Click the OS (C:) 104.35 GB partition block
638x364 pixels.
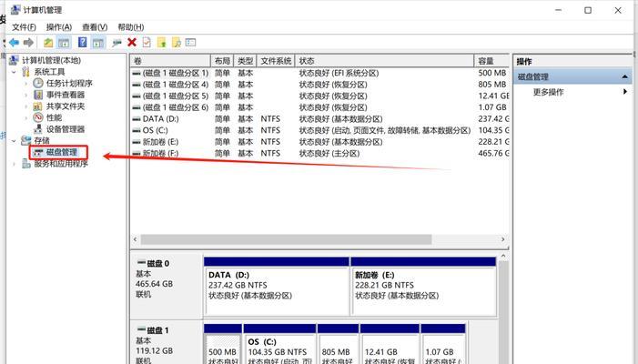280,344
